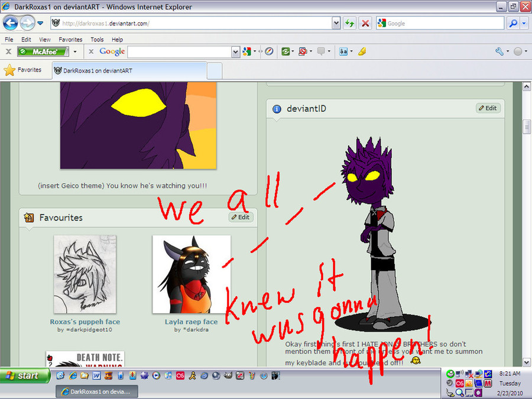Open the search provider dropdown arrow
Image resolution: width=532 pixels, height=399 pixels.
click(x=524, y=23)
